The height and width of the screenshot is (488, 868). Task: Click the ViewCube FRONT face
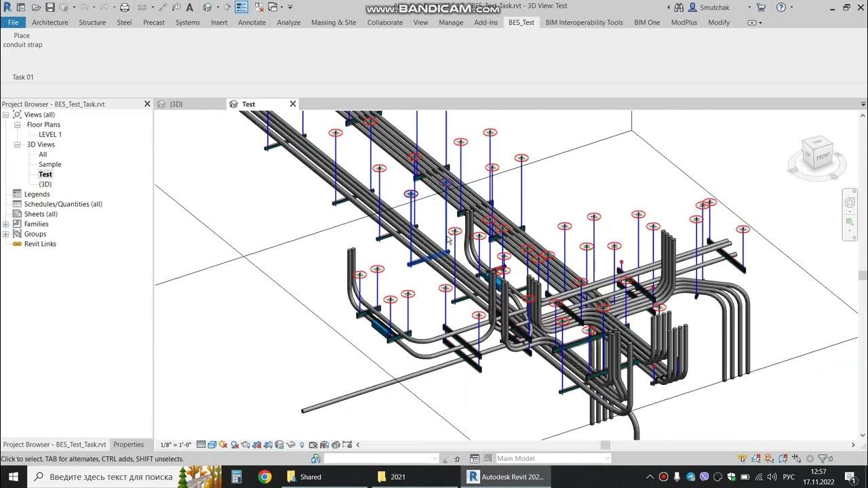click(823, 156)
